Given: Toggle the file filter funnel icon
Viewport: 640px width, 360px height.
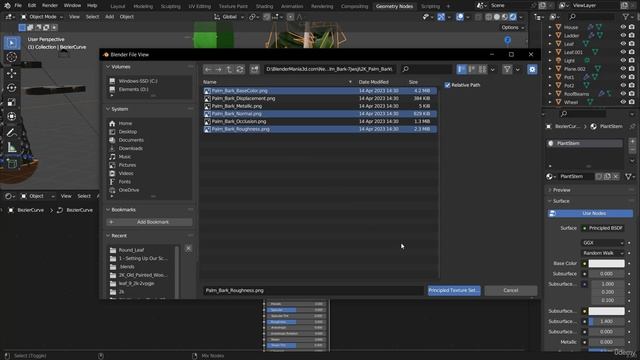Looking at the screenshot, I should click(x=507, y=69).
